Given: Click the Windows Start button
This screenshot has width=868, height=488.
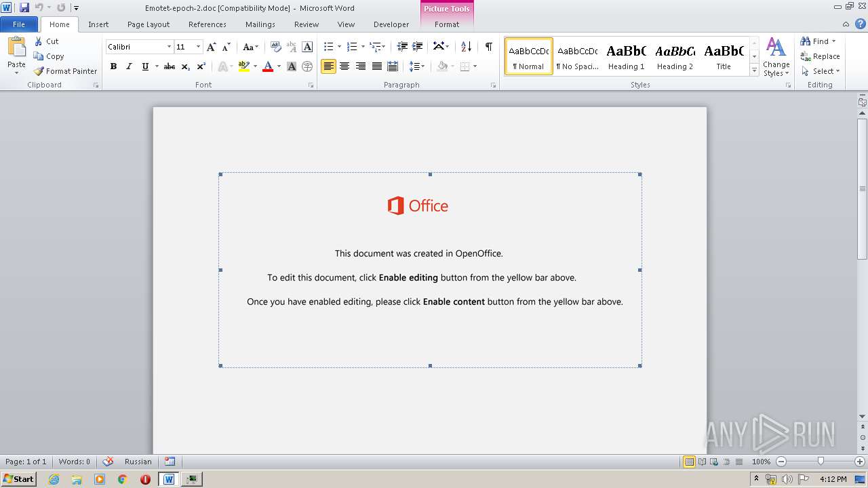Looking at the screenshot, I should point(19,479).
